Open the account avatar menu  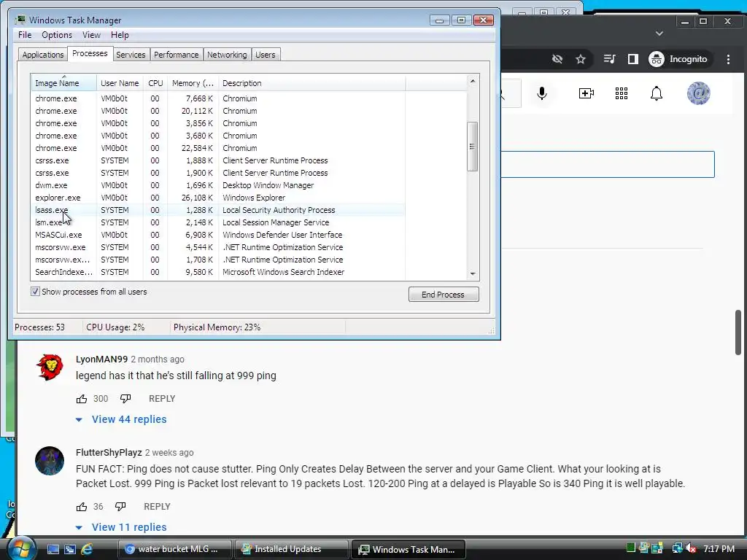click(x=698, y=93)
